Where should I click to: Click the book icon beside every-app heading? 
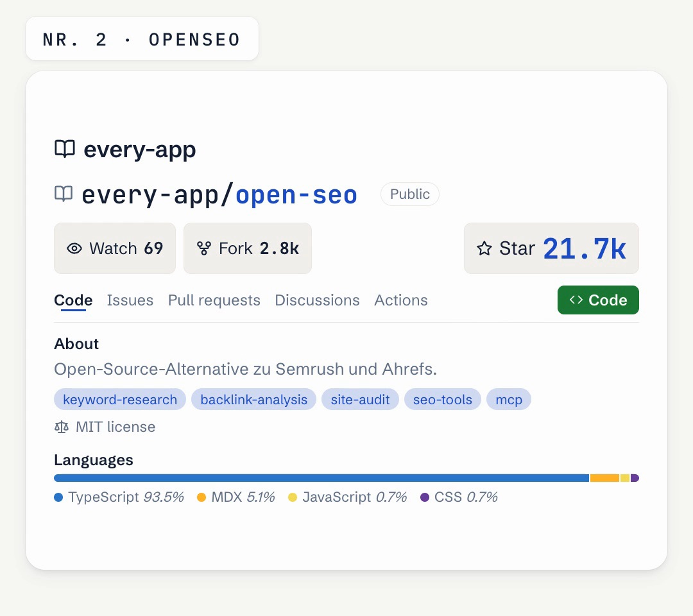point(65,149)
